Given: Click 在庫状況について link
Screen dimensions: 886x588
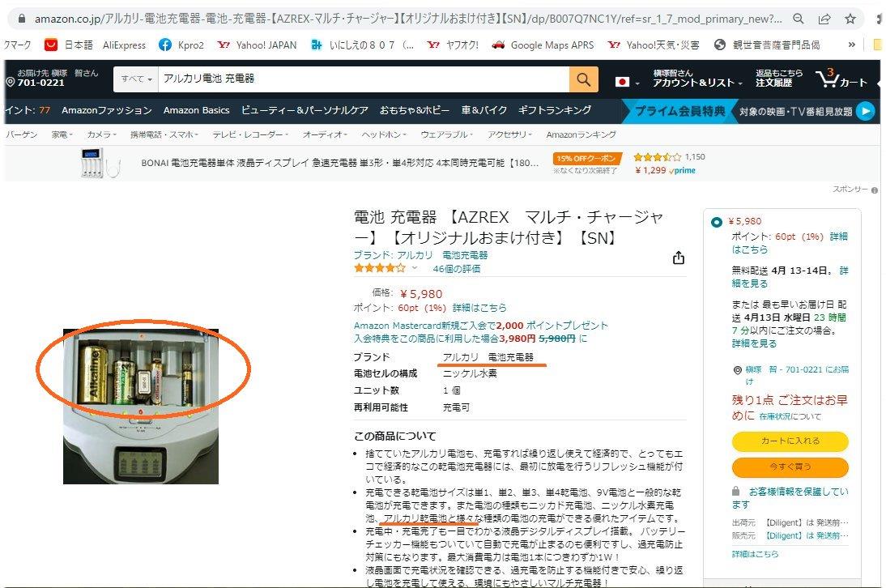Looking at the screenshot, I should [x=790, y=417].
